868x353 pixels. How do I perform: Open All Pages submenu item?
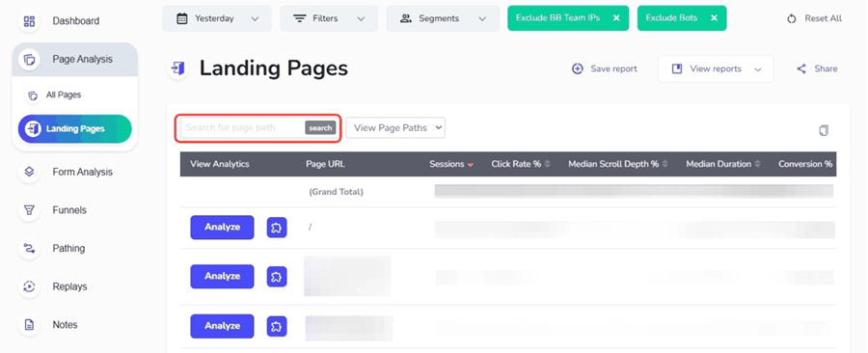pyautogui.click(x=64, y=95)
